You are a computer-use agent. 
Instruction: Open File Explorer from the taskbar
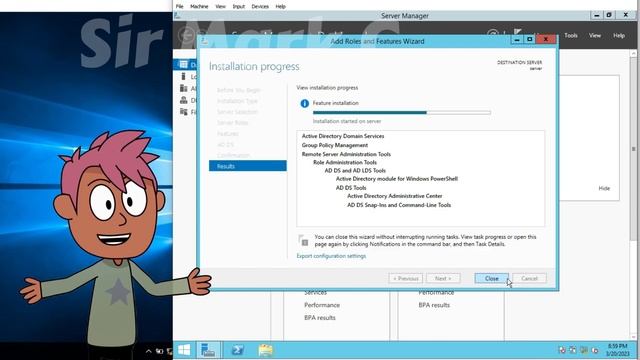[x=265, y=350]
